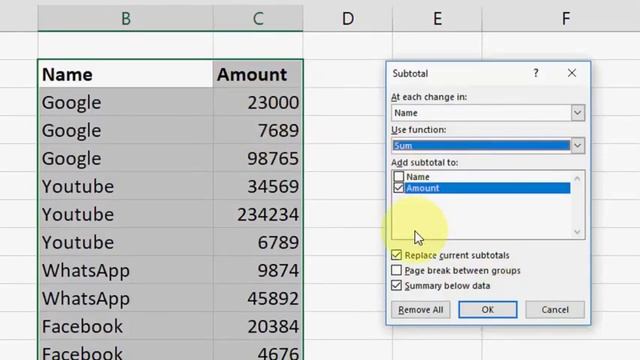This screenshot has height=360, width=640.
Task: Select the cell containing 23000
Action: pyautogui.click(x=258, y=102)
